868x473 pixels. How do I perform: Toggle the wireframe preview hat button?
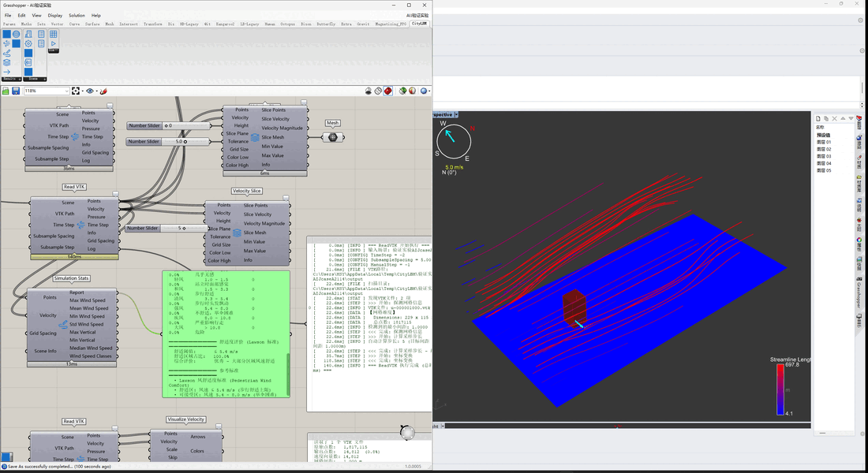(x=369, y=91)
